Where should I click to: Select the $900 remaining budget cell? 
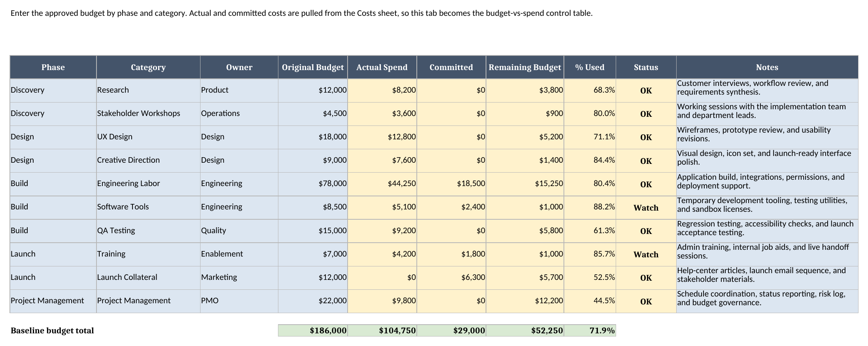coord(525,114)
